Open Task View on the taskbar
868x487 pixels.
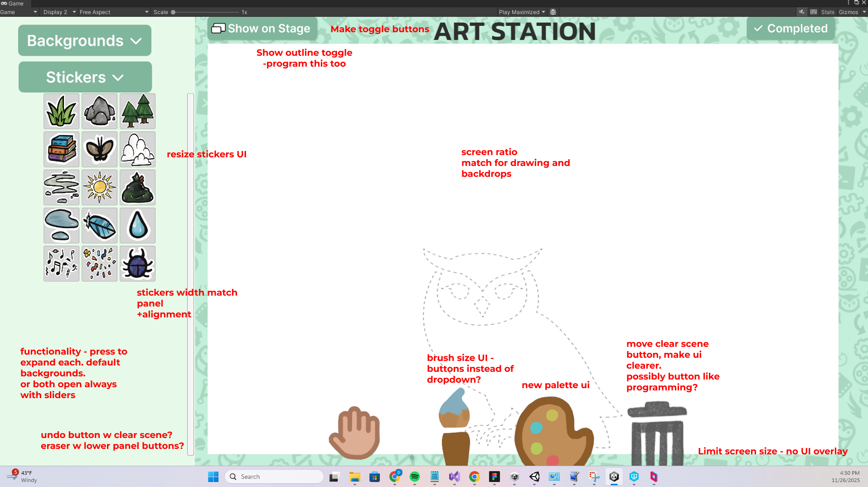point(334,477)
